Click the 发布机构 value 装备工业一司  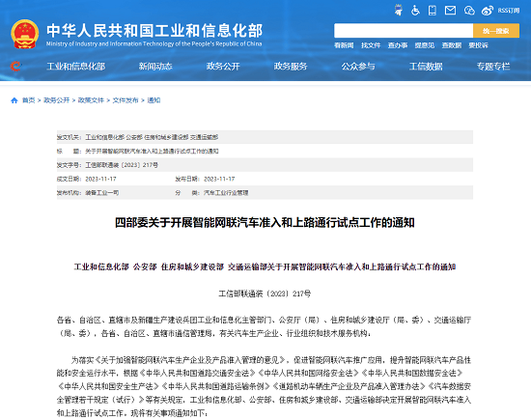tap(102, 193)
